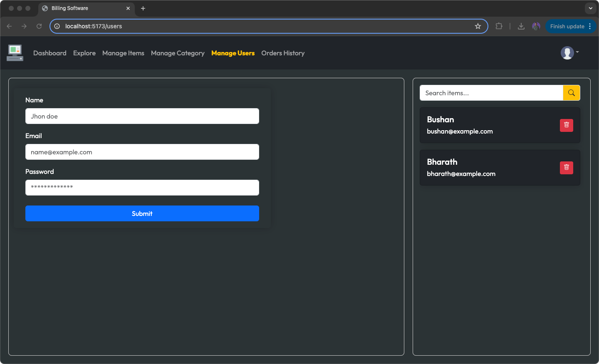
Task: Focus the Email input field
Action: click(142, 152)
